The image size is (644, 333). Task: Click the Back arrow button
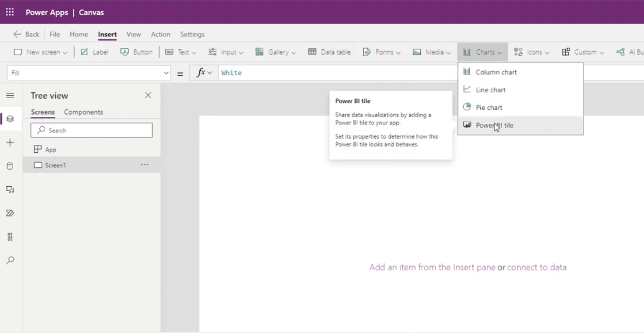[26, 34]
